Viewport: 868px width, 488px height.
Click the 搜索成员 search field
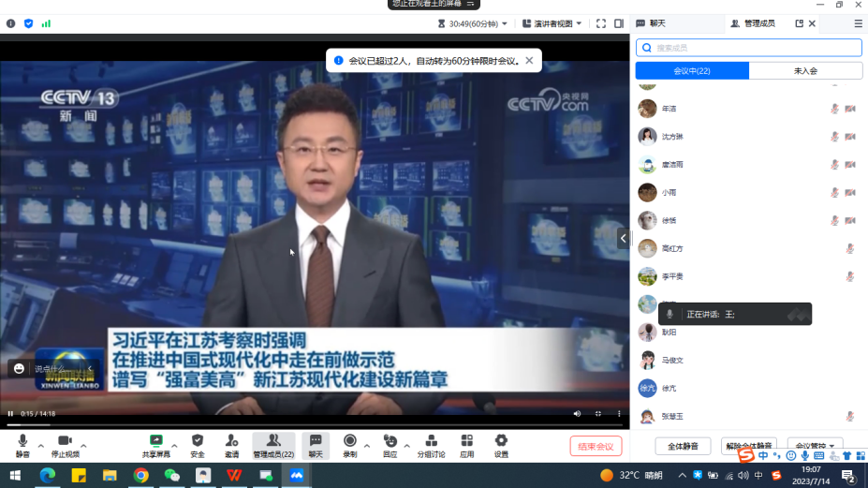tap(749, 48)
